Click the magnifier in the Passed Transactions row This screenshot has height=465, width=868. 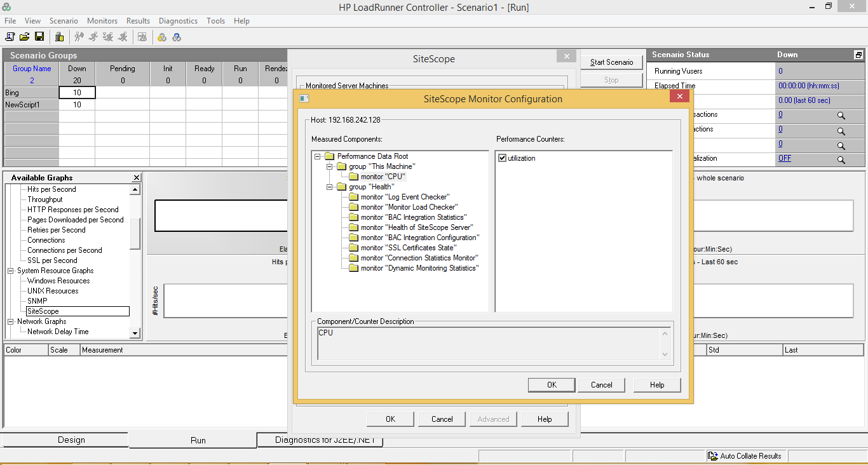[x=841, y=116]
